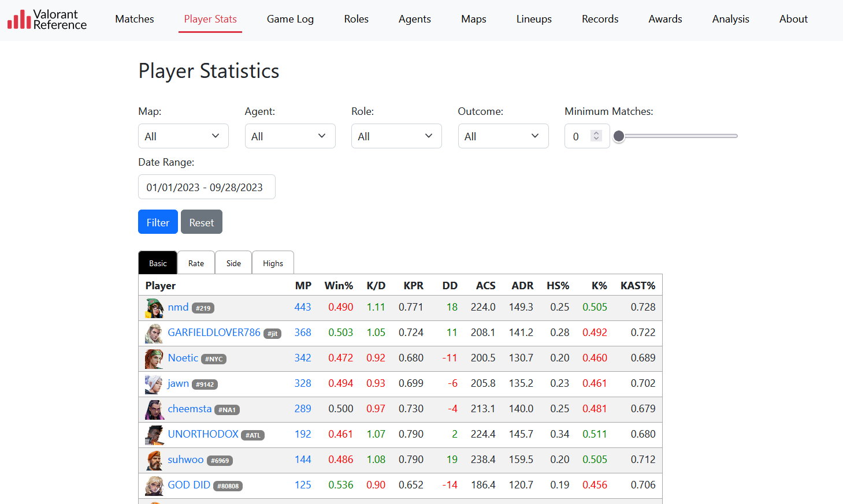Viewport: 843px width, 504px height.
Task: Open the Map dropdown
Action: (x=183, y=136)
